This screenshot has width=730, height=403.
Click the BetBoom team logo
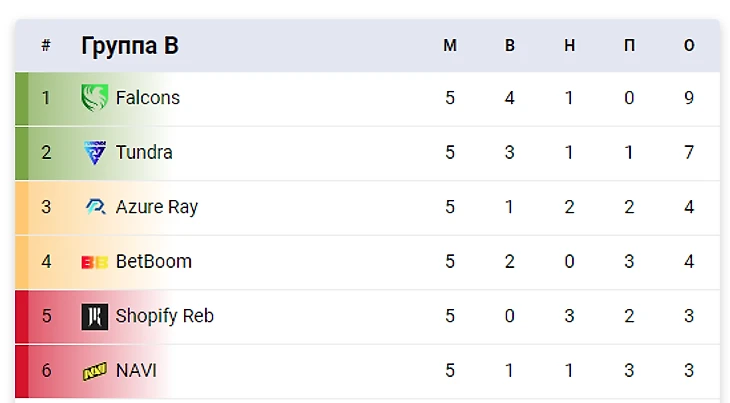[x=94, y=262]
